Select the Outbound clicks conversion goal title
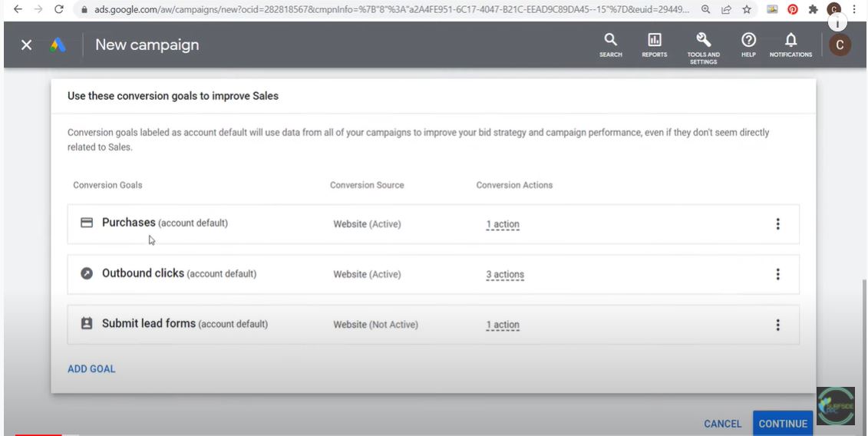Viewport: 868px width, 436px height. (143, 273)
